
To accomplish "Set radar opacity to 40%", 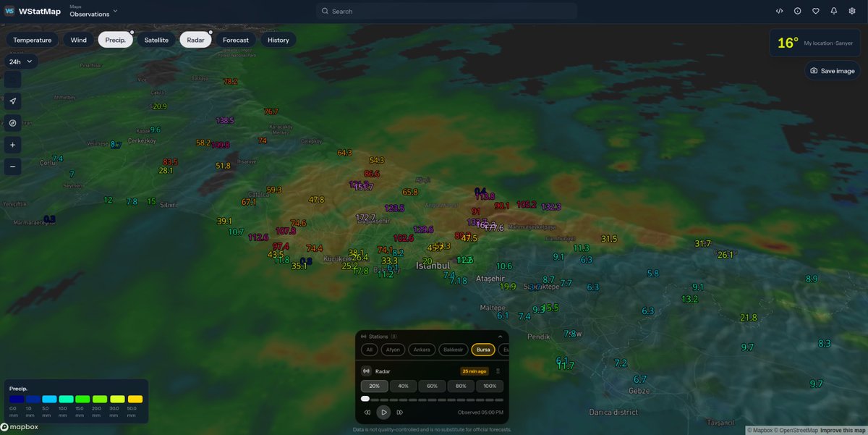I will pos(403,387).
